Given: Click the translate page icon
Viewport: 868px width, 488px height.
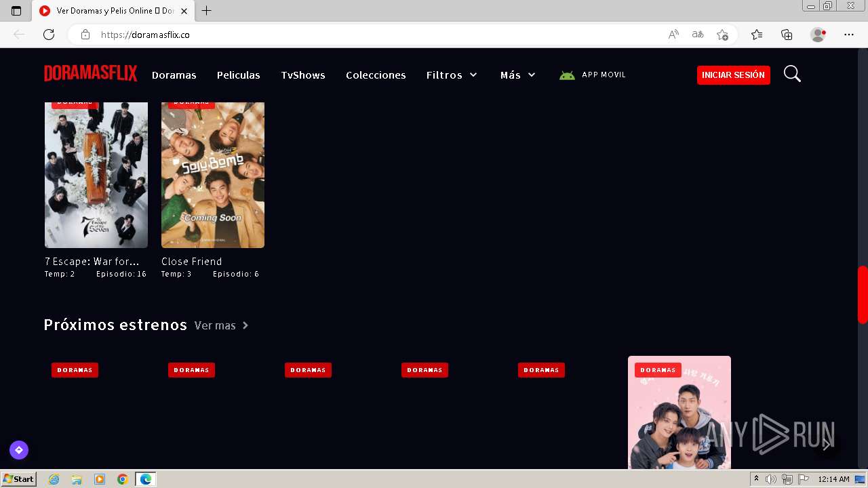Looking at the screenshot, I should 698,35.
